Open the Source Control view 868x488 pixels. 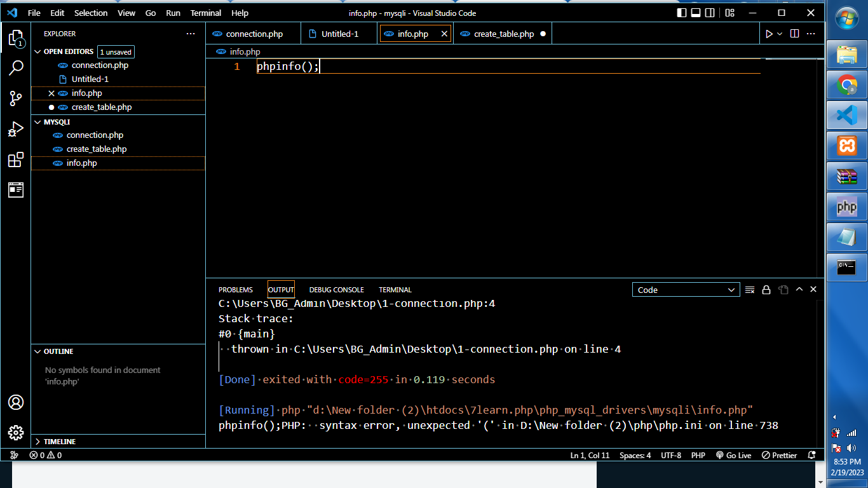coord(16,98)
